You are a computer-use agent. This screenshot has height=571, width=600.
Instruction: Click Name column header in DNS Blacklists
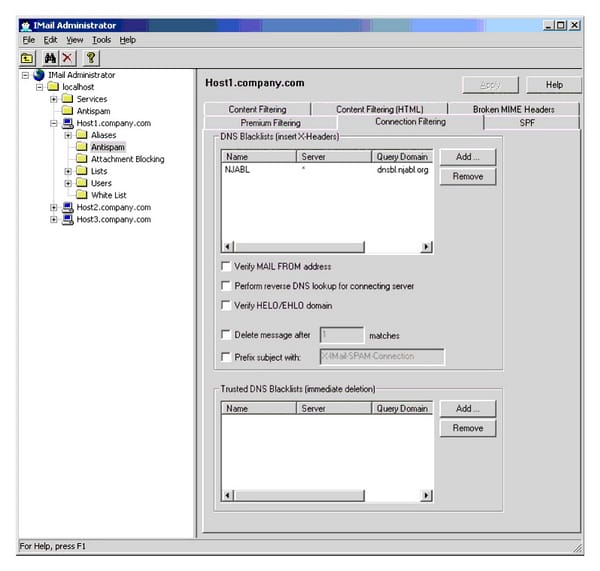pos(259,157)
